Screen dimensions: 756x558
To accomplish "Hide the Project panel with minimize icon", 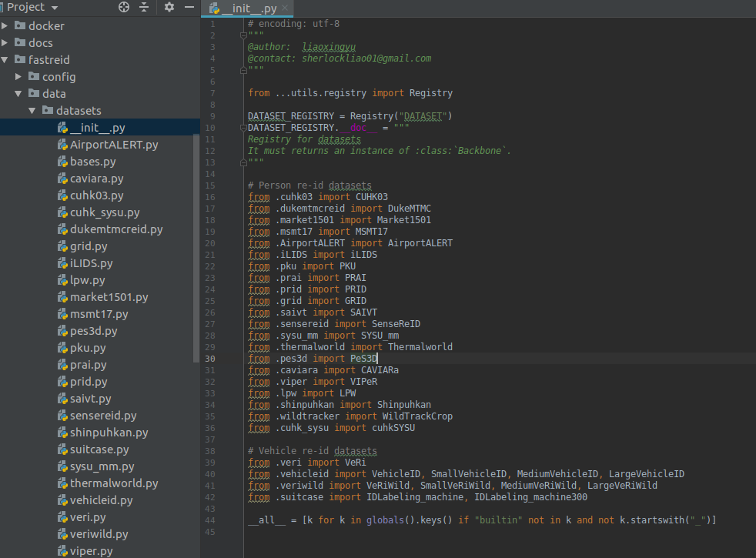I will (x=189, y=7).
